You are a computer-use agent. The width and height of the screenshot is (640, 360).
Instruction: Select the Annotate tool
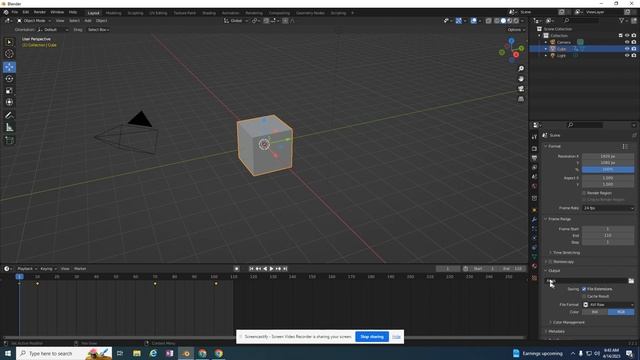pos(9,116)
